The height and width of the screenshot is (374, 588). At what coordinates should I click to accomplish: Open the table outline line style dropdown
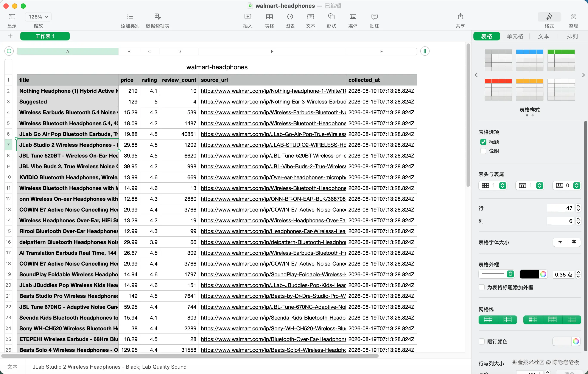pos(496,274)
